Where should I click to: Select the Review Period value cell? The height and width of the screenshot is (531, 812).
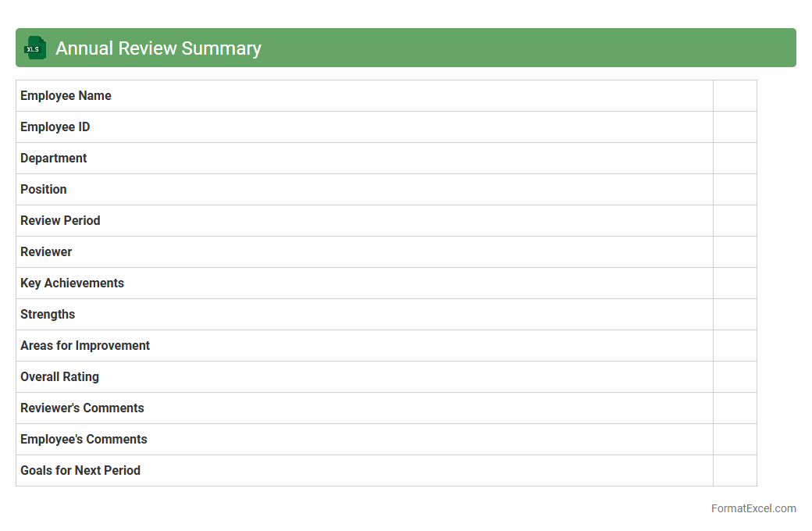point(734,221)
